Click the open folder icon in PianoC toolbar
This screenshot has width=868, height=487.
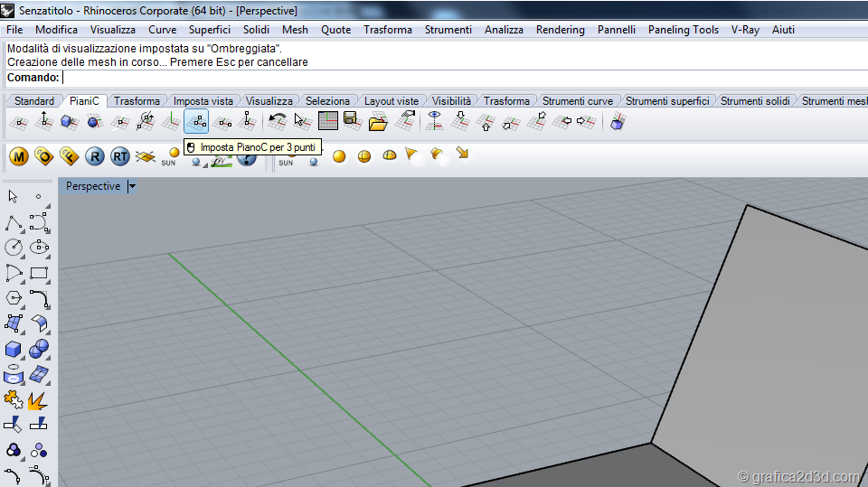pos(378,121)
